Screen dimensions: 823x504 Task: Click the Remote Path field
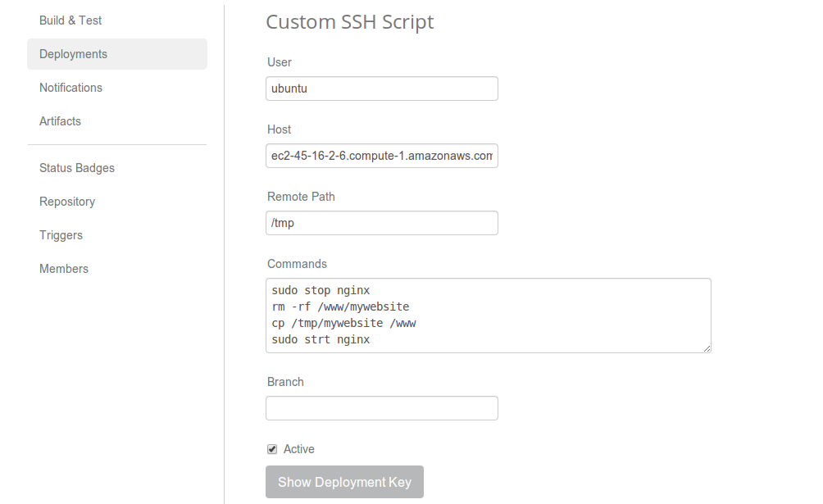[x=381, y=223]
